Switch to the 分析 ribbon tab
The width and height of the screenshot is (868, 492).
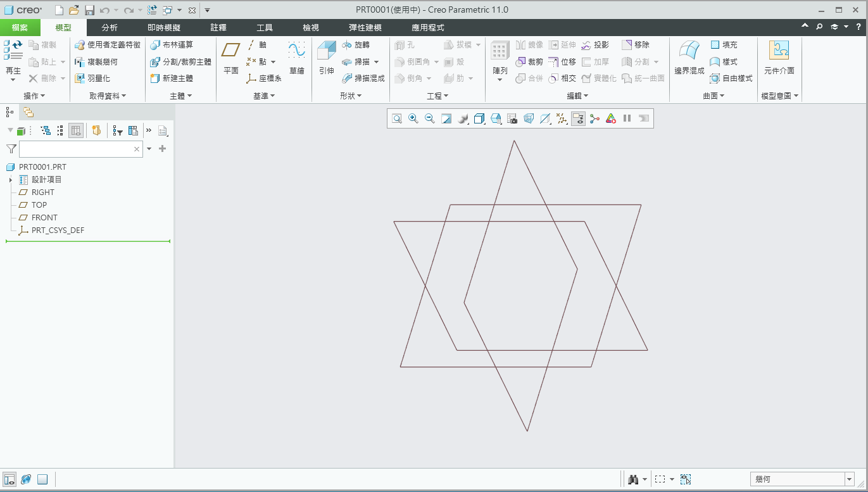110,28
